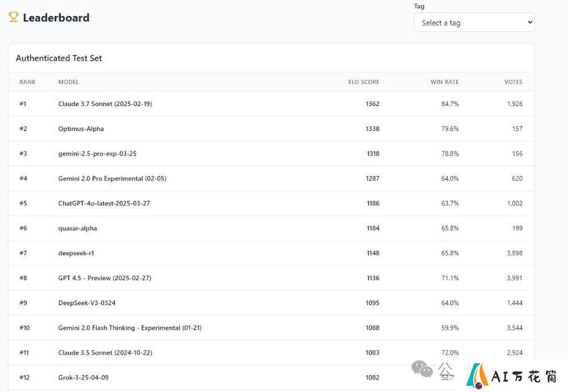The height and width of the screenshot is (392, 568).
Task: Sort by the RANK column header
Action: 27,82
